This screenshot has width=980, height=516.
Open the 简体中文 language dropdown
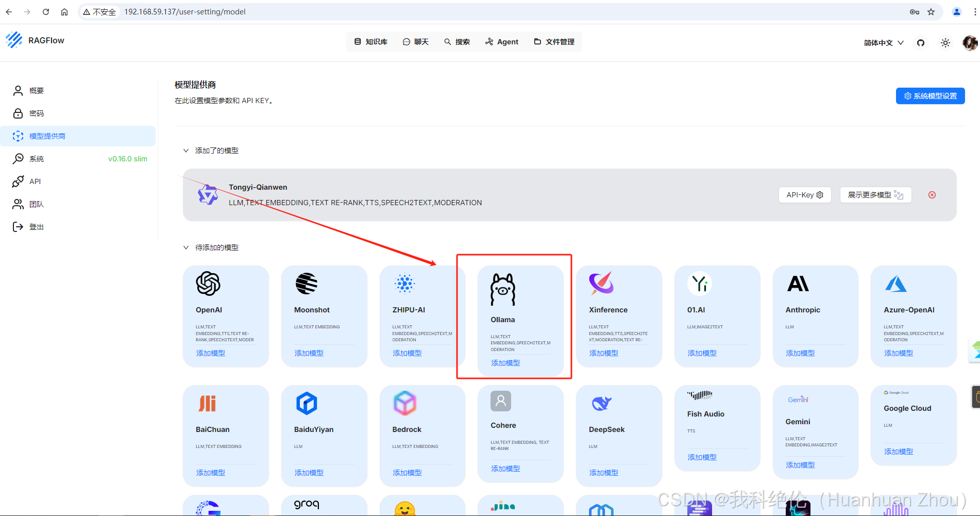pyautogui.click(x=884, y=43)
